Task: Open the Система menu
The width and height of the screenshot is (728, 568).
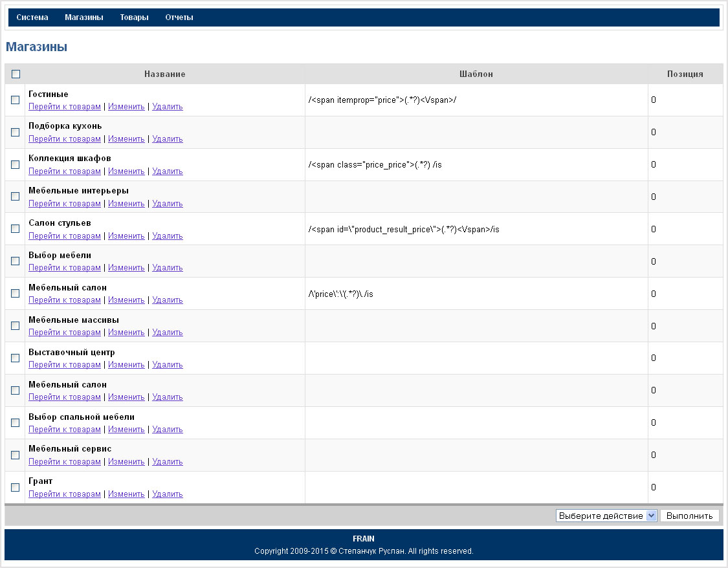Action: (x=32, y=17)
